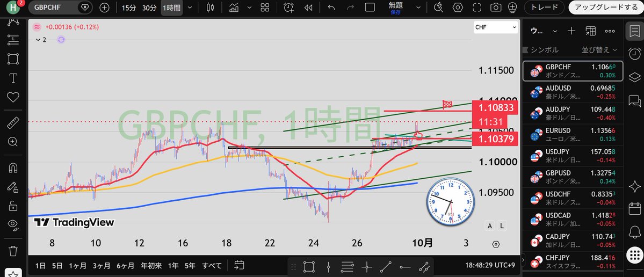The image size is (644, 277).
Task: Open the CHF currency dropdown on chart
Action: 496,27
